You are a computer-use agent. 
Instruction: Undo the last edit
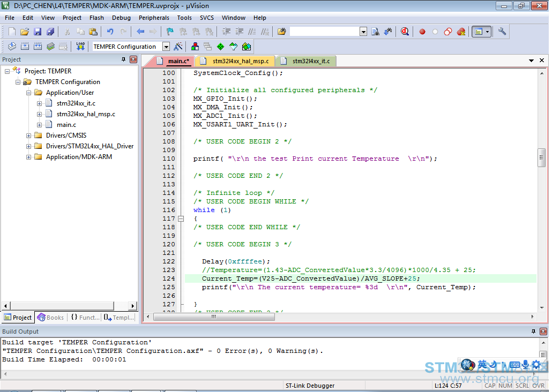[x=110, y=32]
